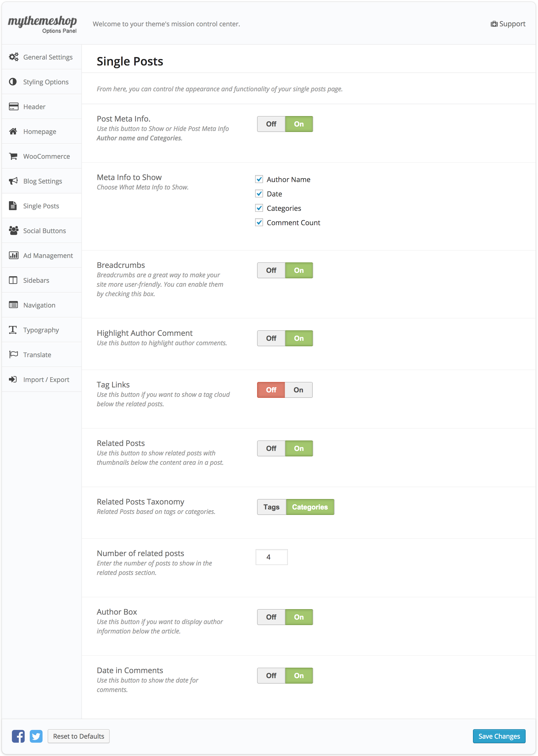The width and height of the screenshot is (538, 756).
Task: Open the Facebook icon at bottom left
Action: click(18, 736)
